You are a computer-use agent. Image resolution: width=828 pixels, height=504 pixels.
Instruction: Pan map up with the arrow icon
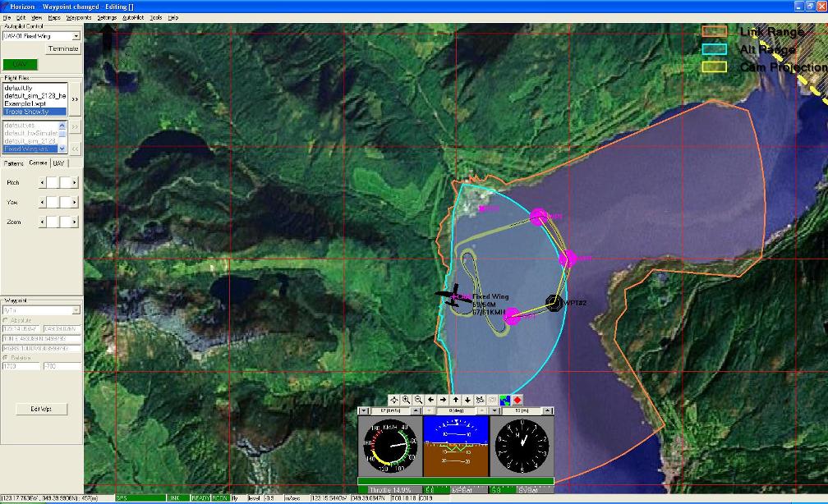pos(456,400)
